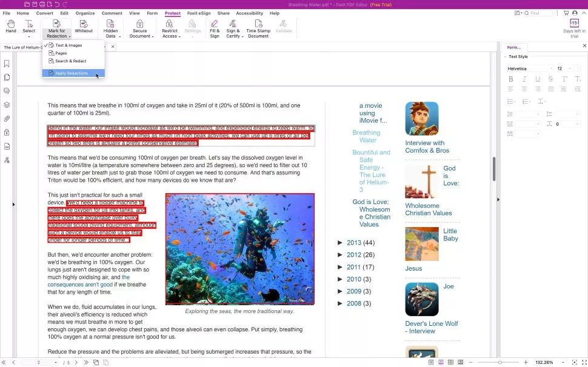The width and height of the screenshot is (588, 367).
Task: Click the shopping cart icon
Action: [566, 13]
